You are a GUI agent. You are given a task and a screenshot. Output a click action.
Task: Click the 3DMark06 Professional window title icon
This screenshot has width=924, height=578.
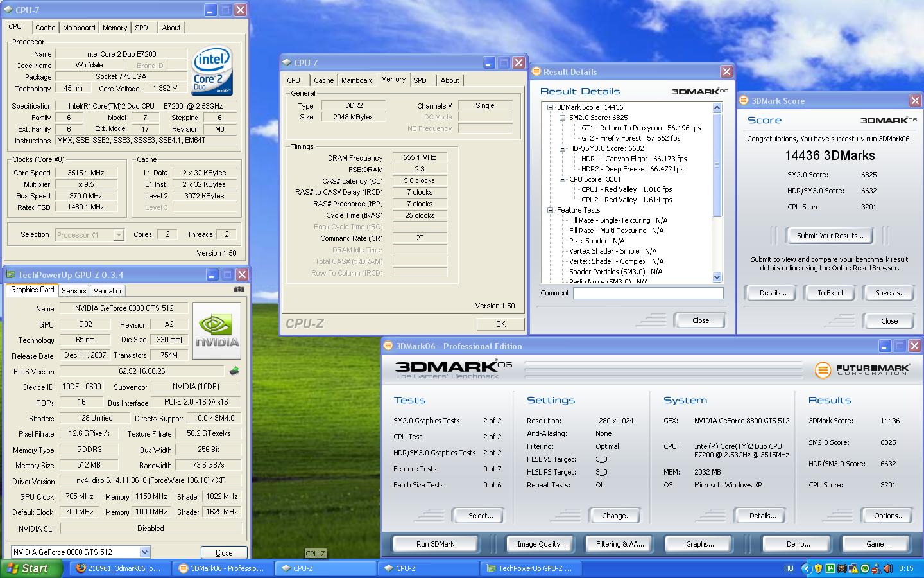tap(388, 346)
